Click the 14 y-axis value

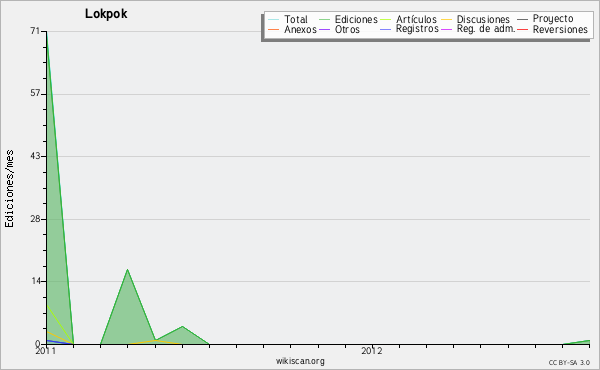point(35,281)
